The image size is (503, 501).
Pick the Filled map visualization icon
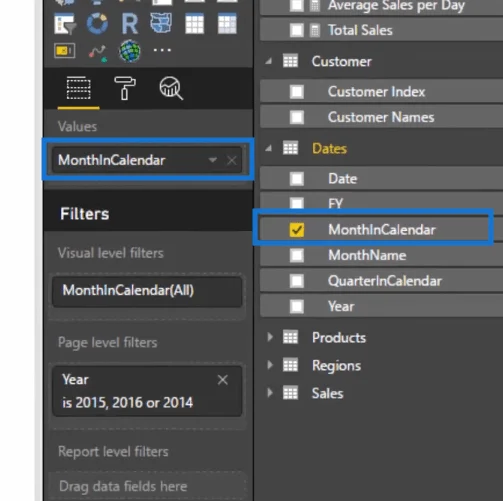[161, 23]
